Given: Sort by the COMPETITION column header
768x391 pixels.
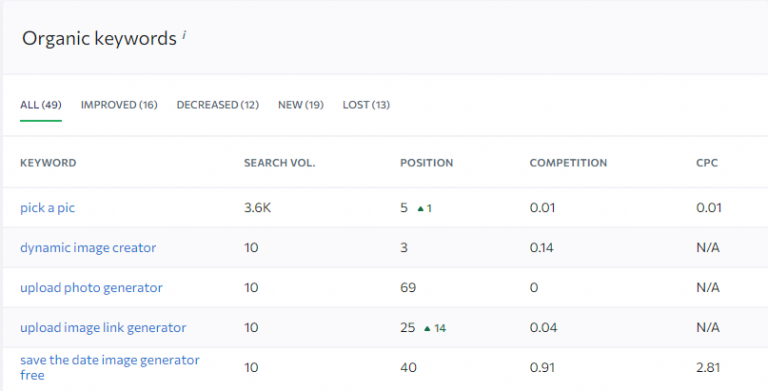Looking at the screenshot, I should pyautogui.click(x=568, y=163).
